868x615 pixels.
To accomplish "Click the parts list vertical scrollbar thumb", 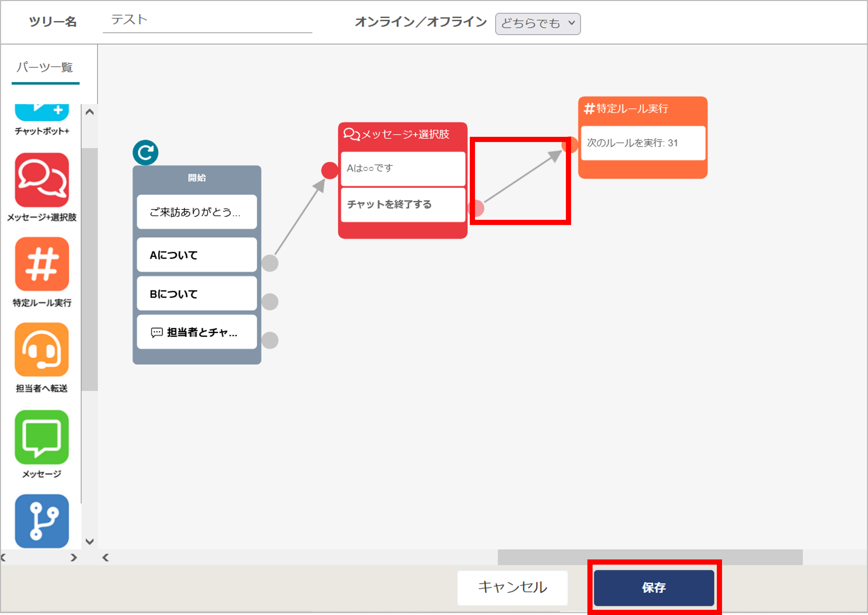I will (x=90, y=269).
